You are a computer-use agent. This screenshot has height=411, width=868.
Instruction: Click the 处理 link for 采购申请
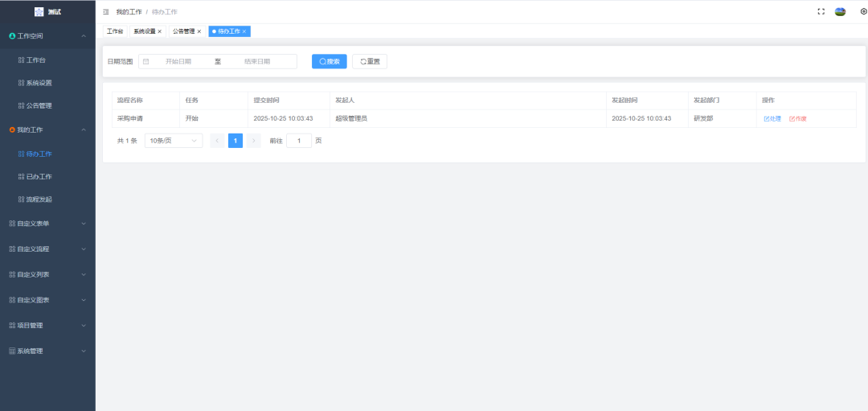tap(772, 118)
